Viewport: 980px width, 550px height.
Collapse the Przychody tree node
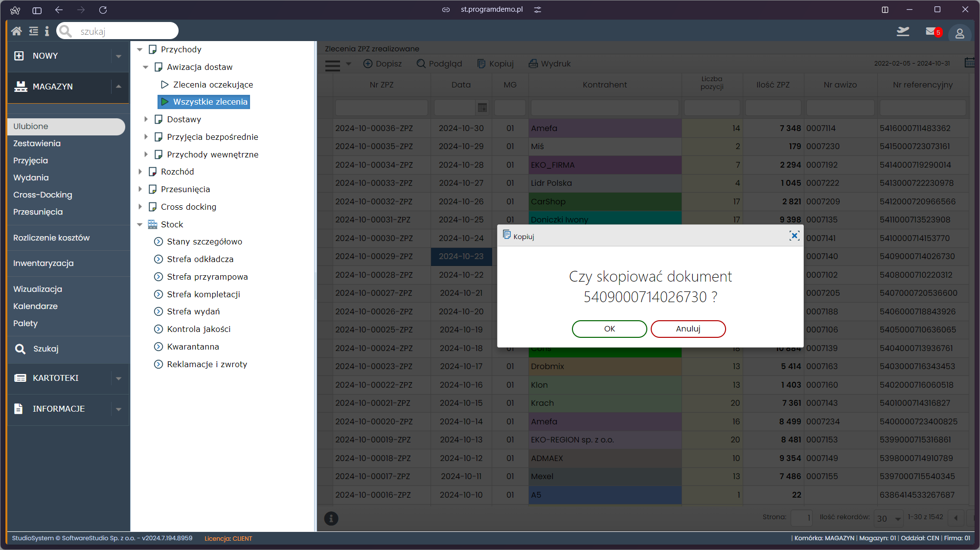click(139, 49)
